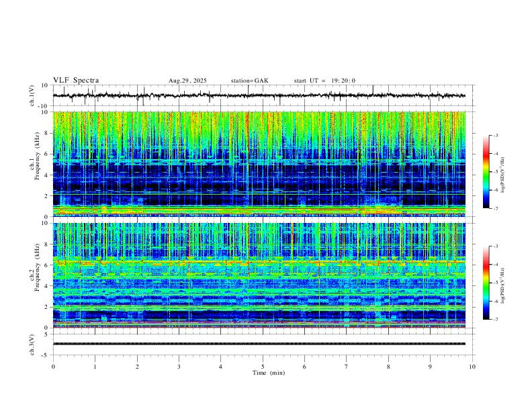The width and height of the screenshot is (532, 411).
Task: Click the time axis tick label '7'
Action: coord(347,367)
